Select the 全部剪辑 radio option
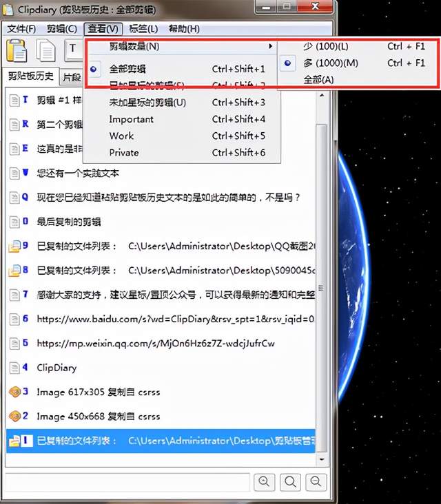The height and width of the screenshot is (504, 441). click(94, 69)
